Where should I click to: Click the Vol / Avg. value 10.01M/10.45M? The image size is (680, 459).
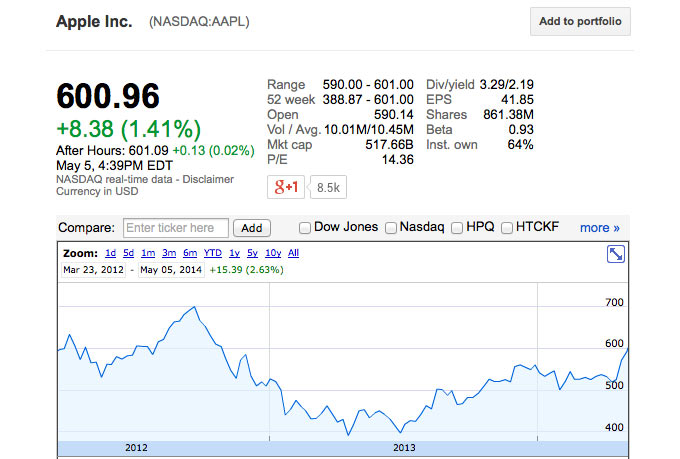(369, 129)
